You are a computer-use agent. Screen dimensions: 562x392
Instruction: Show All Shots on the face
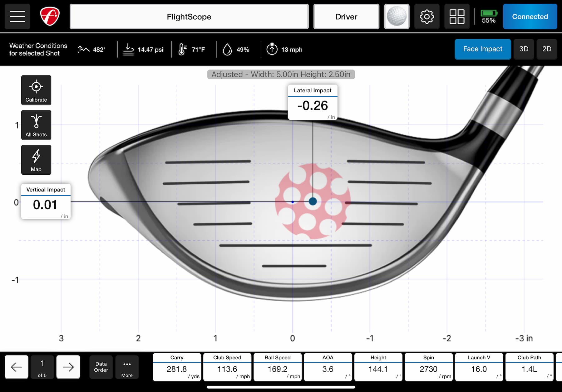[x=36, y=125]
